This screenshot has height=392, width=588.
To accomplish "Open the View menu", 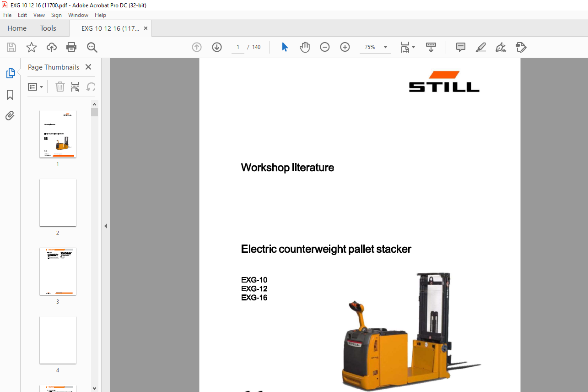I will pos(39,15).
